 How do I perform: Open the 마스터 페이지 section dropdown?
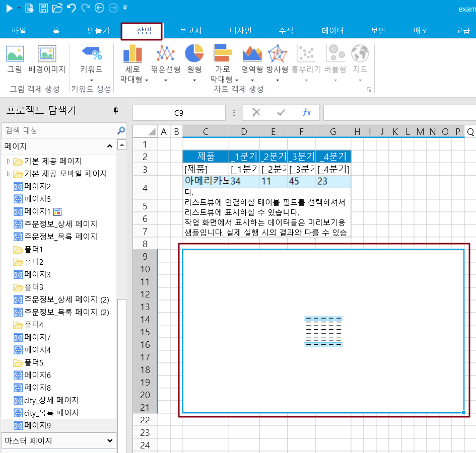pyautogui.click(x=110, y=441)
